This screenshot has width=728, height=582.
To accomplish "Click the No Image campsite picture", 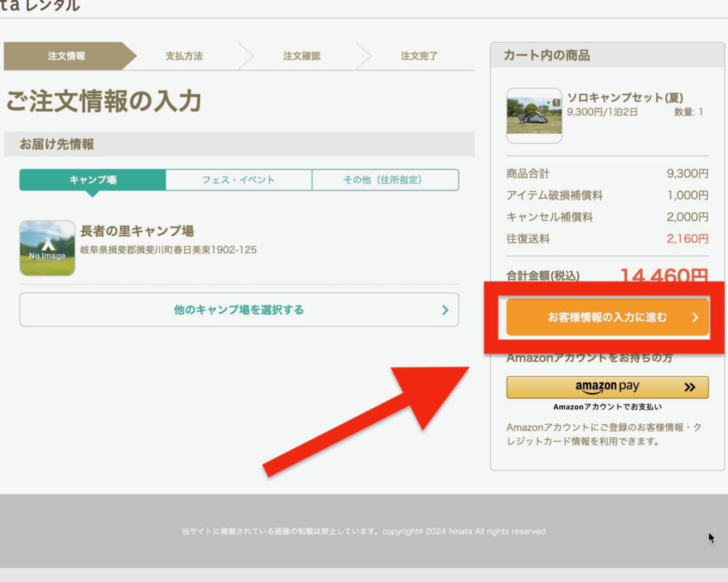I will 47,248.
